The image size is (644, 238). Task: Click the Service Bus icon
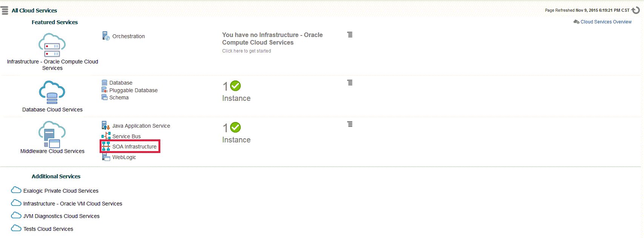click(106, 136)
